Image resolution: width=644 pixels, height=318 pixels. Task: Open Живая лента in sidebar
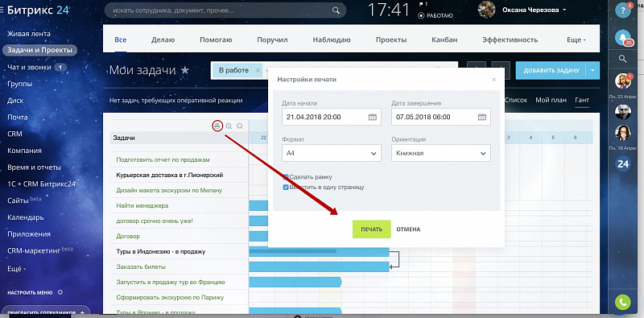point(29,34)
